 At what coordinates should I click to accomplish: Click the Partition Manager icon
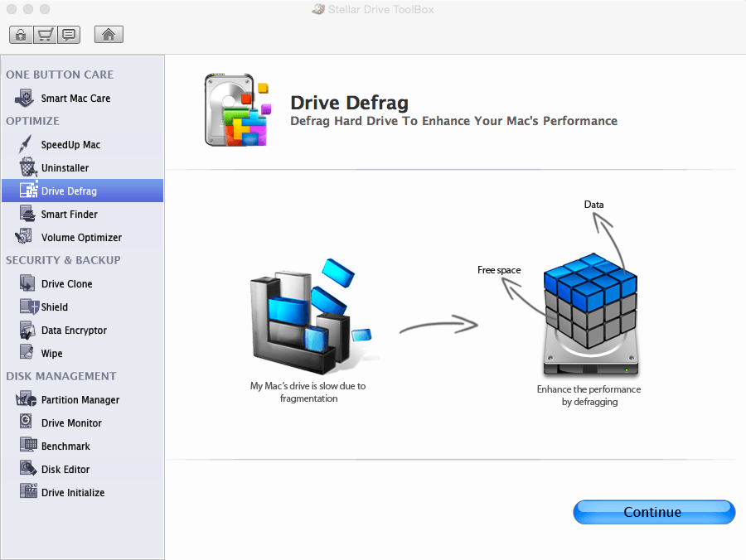[x=26, y=398]
